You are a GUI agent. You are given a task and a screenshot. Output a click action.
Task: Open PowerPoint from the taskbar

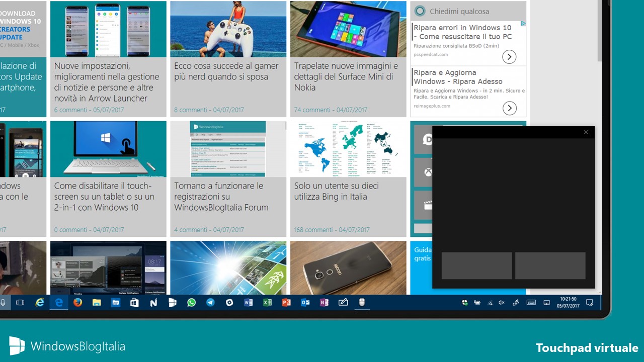coord(286,303)
